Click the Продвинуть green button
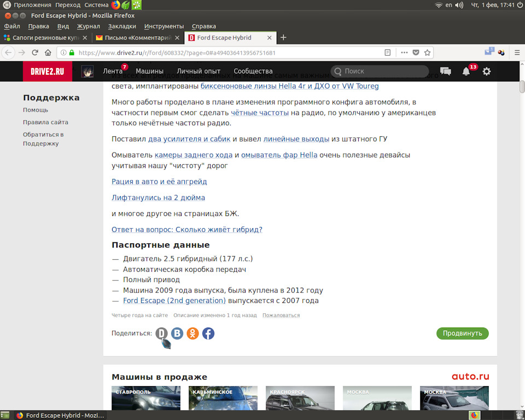525x420 pixels. [x=463, y=333]
